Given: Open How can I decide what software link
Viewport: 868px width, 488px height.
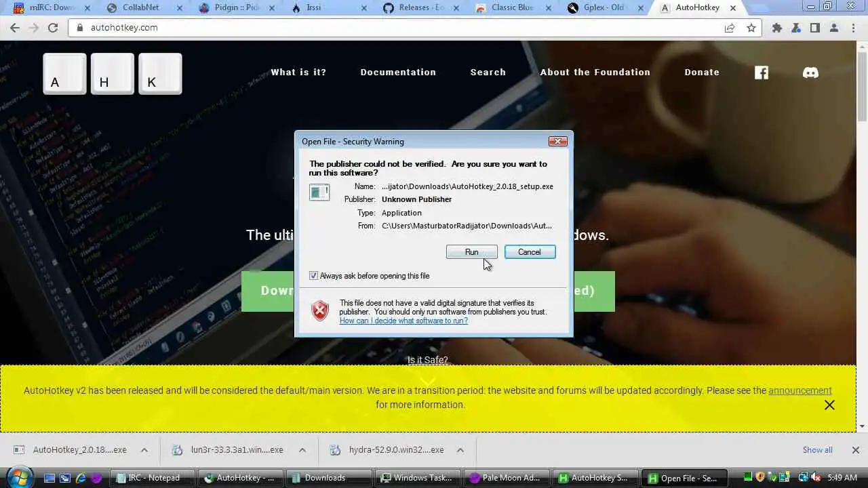Looking at the screenshot, I should [403, 321].
